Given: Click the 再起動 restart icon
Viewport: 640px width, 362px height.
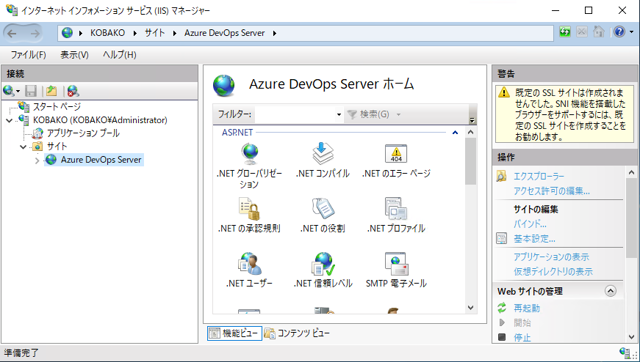Looking at the screenshot, I should pos(502,308).
